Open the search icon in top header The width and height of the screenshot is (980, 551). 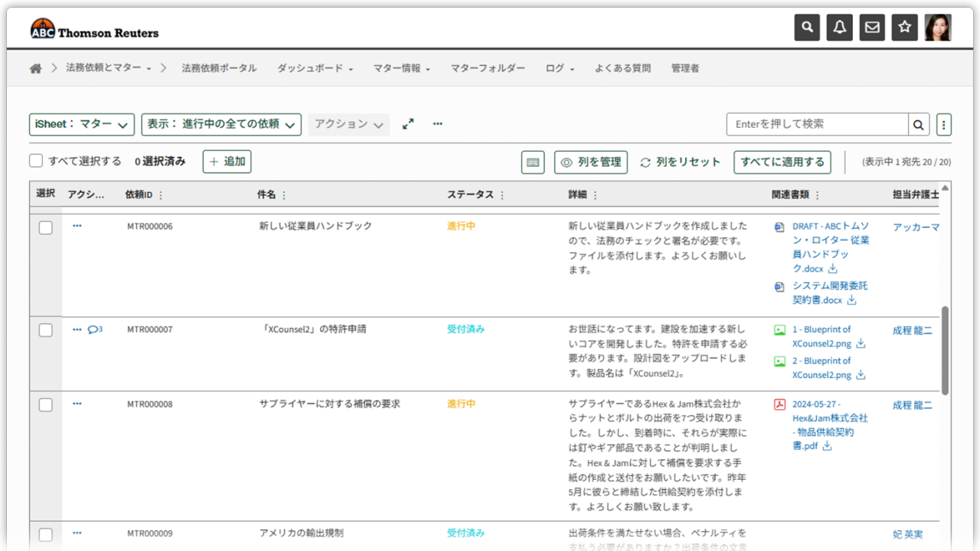(x=807, y=28)
